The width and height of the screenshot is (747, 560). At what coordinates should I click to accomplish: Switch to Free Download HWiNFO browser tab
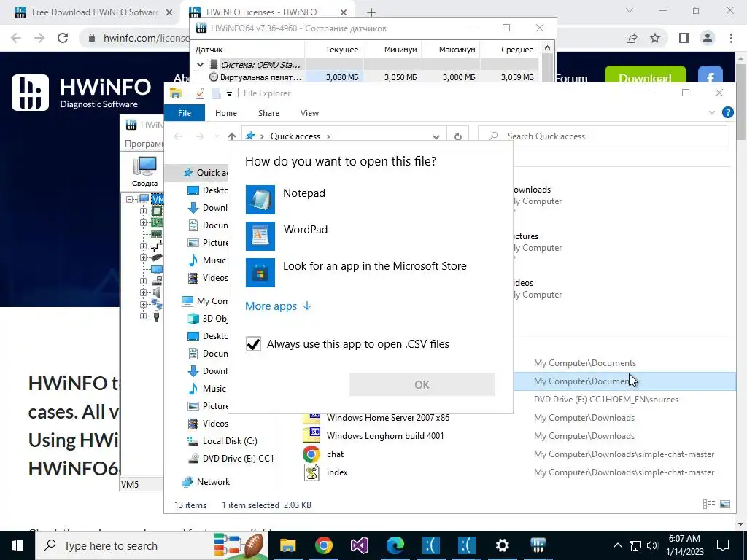click(x=93, y=12)
